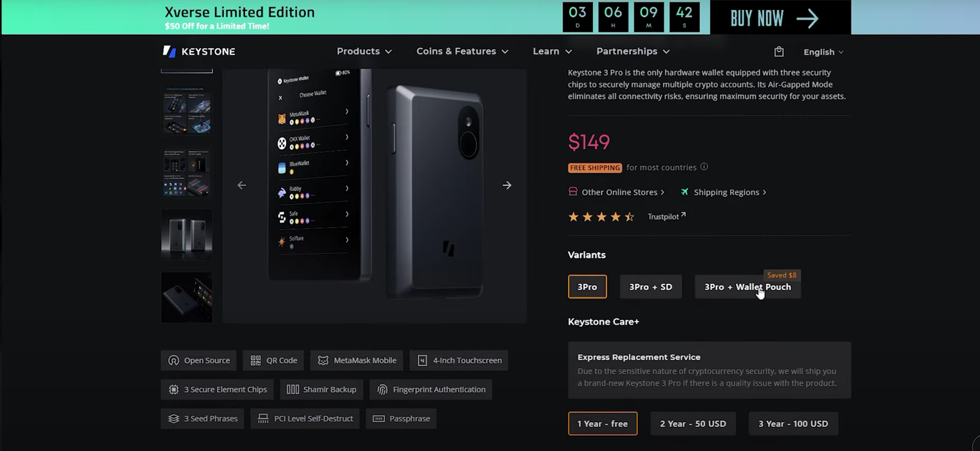Open the Other Online Stores link
Screen dimensions: 980x451
617,192
